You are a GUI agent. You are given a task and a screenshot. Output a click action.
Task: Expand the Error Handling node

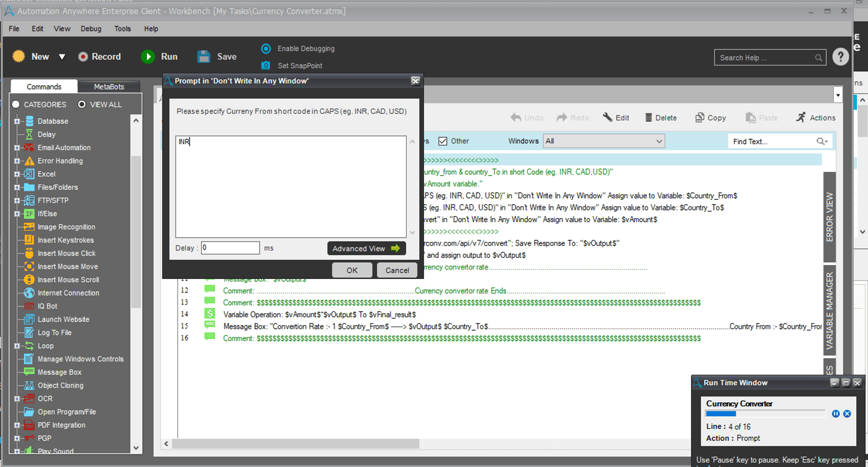pos(17,161)
